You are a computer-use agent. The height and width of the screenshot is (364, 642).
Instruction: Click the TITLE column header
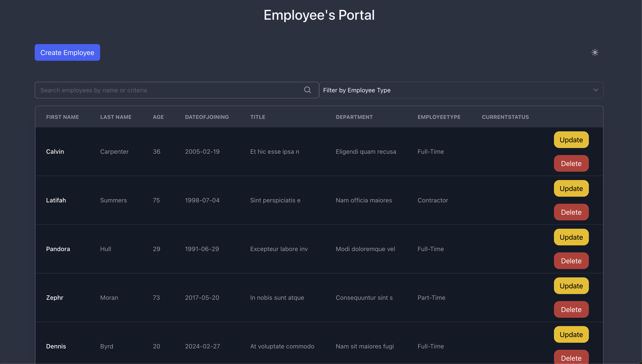tap(258, 117)
